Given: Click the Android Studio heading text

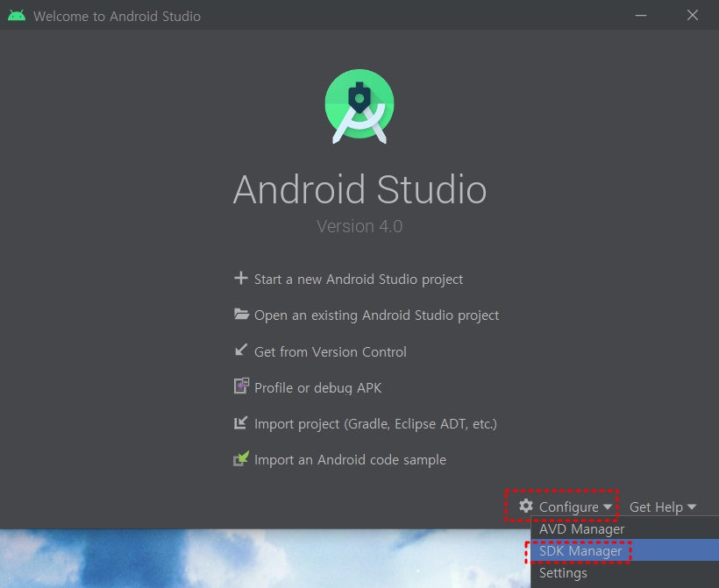Looking at the screenshot, I should 359,188.
